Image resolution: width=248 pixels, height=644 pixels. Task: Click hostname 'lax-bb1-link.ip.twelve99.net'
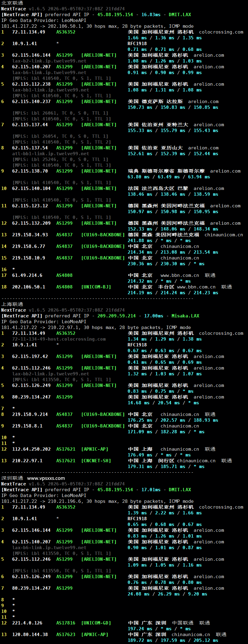pyautogui.click(x=51, y=90)
